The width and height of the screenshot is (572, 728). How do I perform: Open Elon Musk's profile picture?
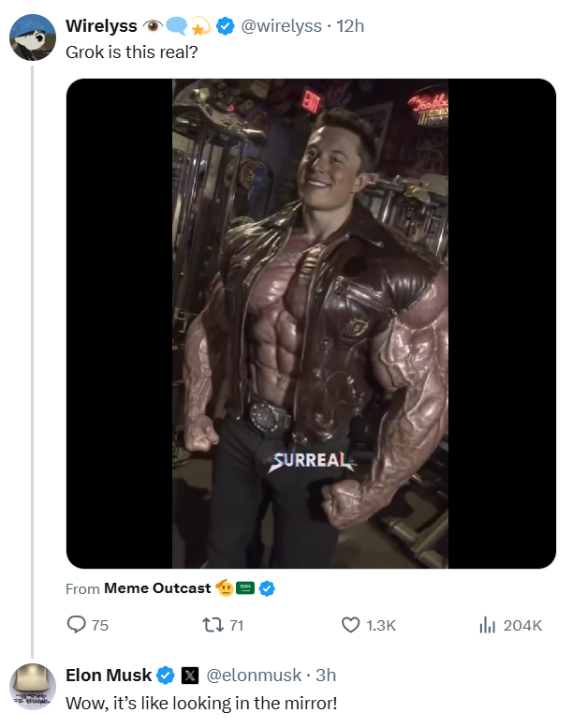pos(32,686)
